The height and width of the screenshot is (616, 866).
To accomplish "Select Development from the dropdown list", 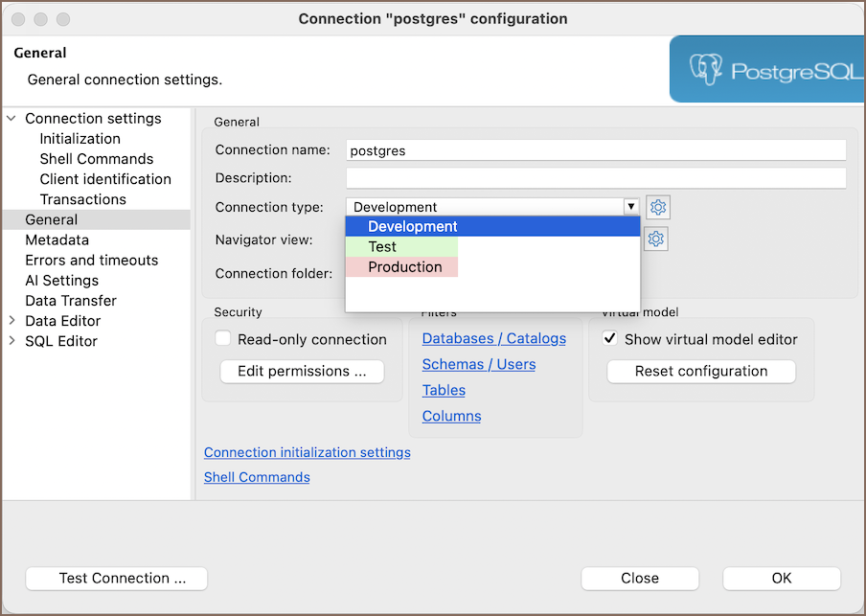I will (x=413, y=227).
